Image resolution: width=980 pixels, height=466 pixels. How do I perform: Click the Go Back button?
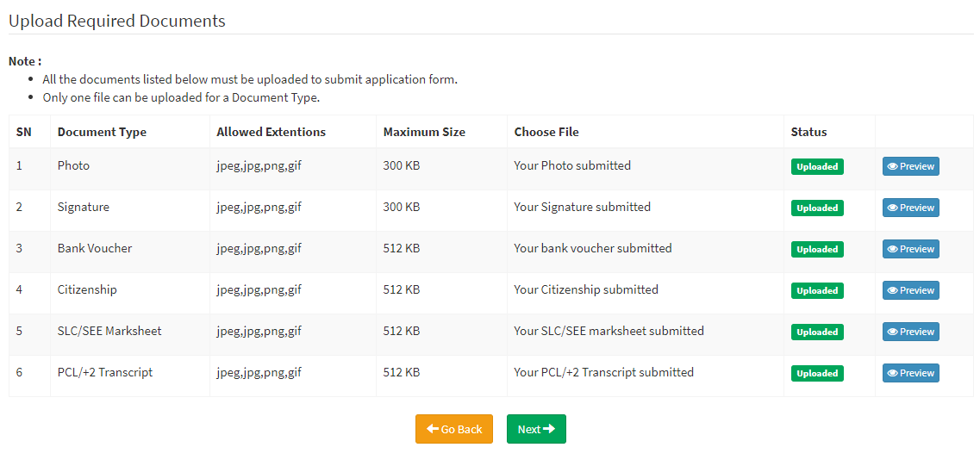454,429
